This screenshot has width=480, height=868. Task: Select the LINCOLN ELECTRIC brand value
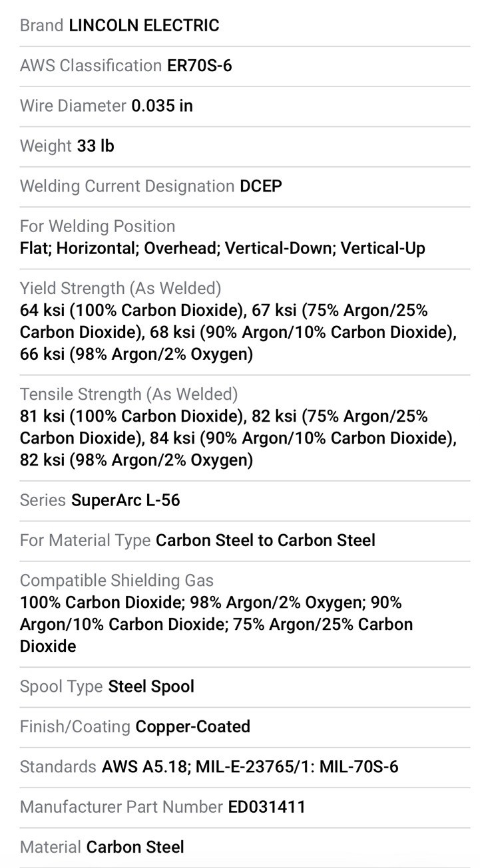(144, 26)
